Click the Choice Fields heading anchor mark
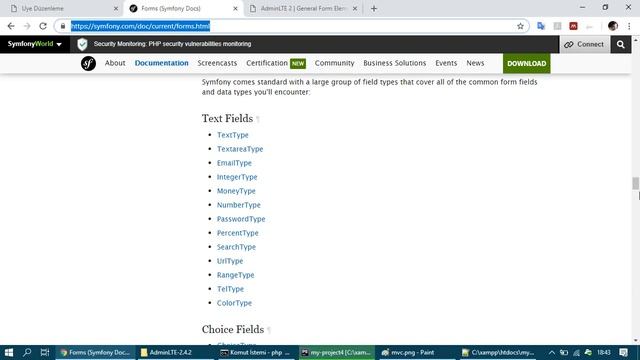 click(269, 330)
